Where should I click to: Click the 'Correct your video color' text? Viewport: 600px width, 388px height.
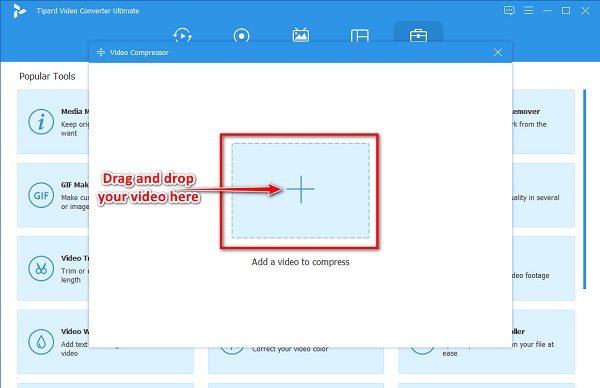[x=290, y=349]
